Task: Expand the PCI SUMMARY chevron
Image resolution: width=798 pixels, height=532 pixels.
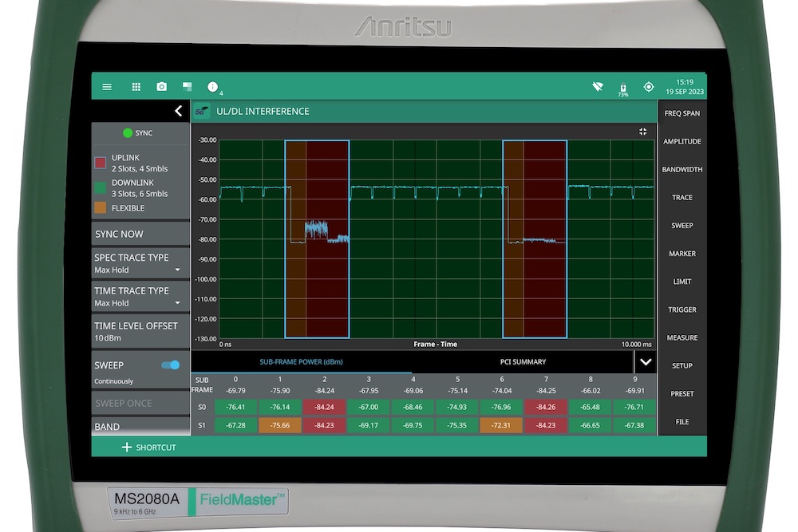Action: [x=645, y=361]
